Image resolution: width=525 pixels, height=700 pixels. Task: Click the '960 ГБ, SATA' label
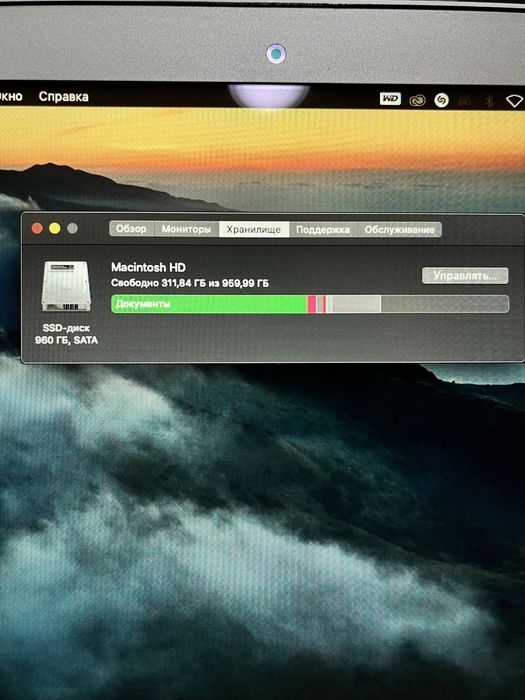click(x=66, y=340)
